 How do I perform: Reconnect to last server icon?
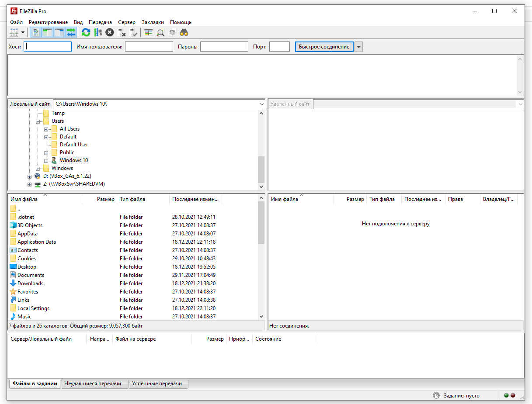(134, 32)
